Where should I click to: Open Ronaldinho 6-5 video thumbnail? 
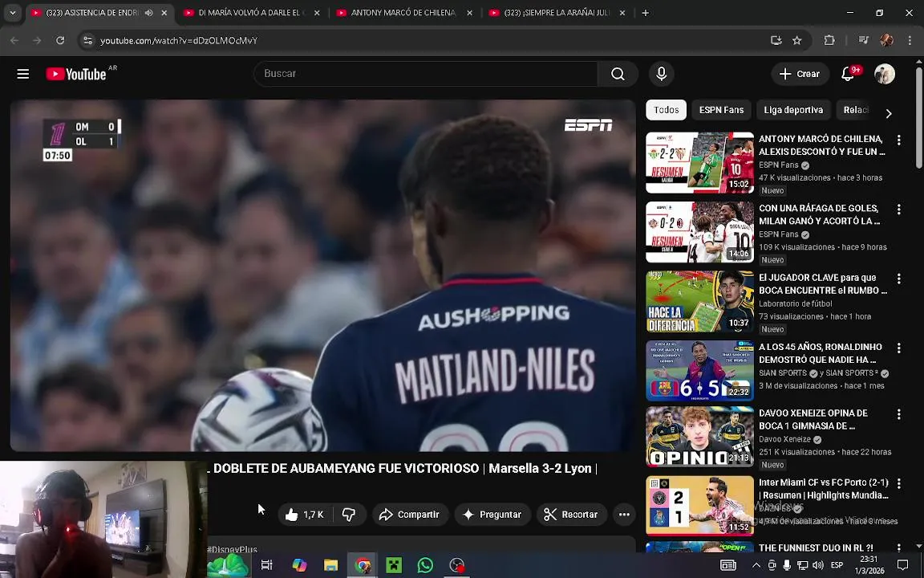point(699,371)
